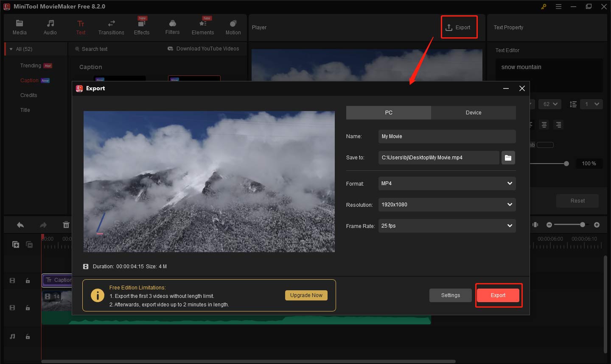Click the Upgrade Now button
Image resolution: width=611 pixels, height=364 pixels.
[x=306, y=295]
